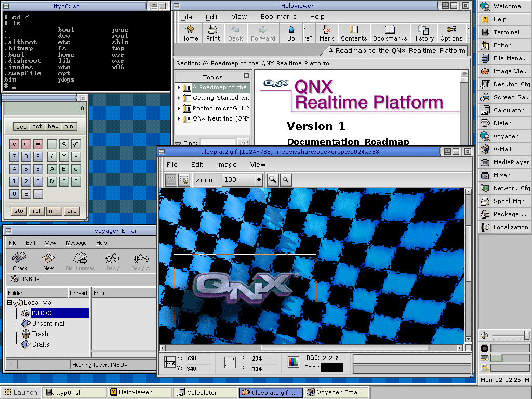532x399 pixels.
Task: Compose New message in Voyager Email
Action: [x=48, y=261]
